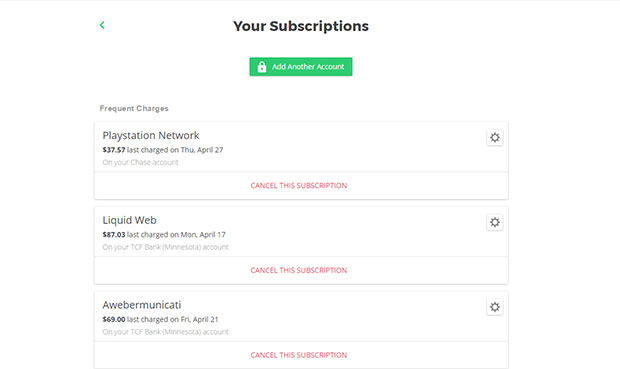Image resolution: width=620 pixels, height=369 pixels.
Task: Cancel the Awebermunicati subscription
Action: (x=299, y=355)
